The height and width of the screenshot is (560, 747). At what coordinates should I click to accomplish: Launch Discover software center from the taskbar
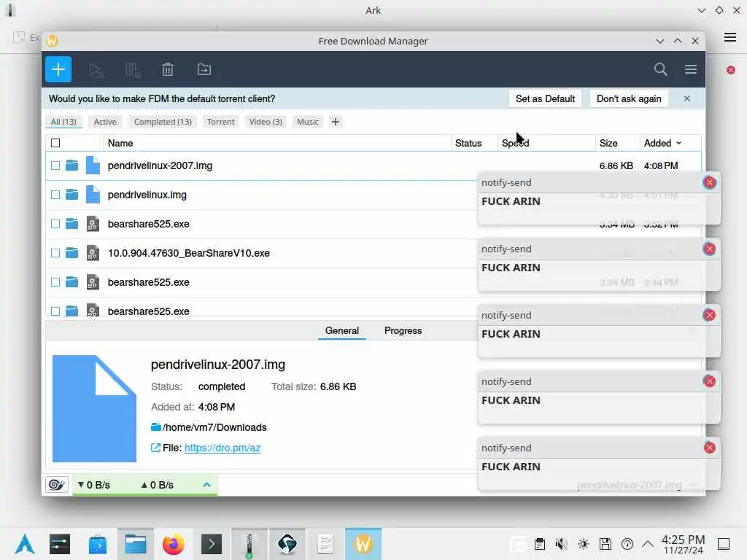tap(98, 544)
